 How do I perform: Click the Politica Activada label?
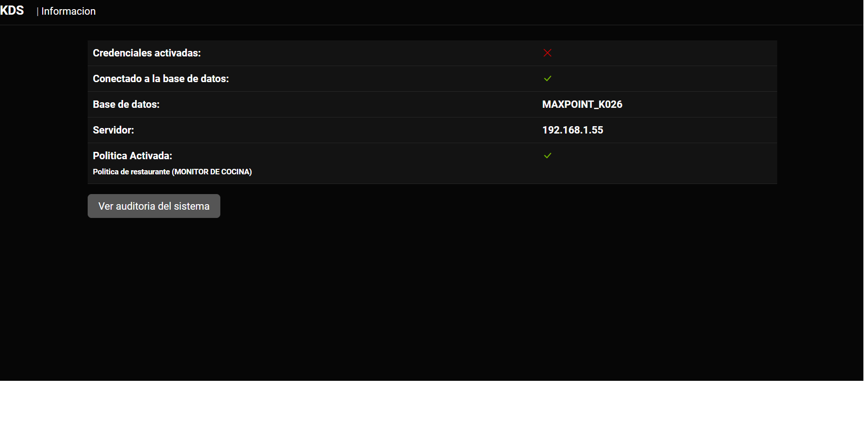[x=132, y=156]
